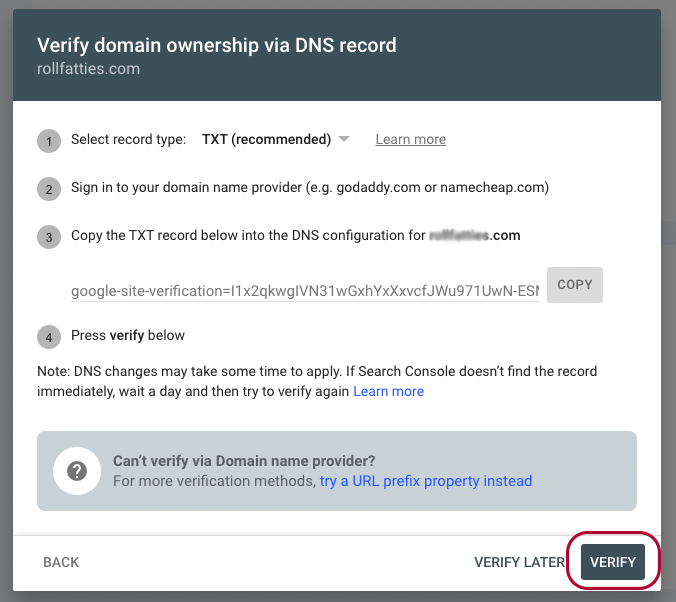Click step 1 number circle
676x602 pixels.
pos(49,141)
